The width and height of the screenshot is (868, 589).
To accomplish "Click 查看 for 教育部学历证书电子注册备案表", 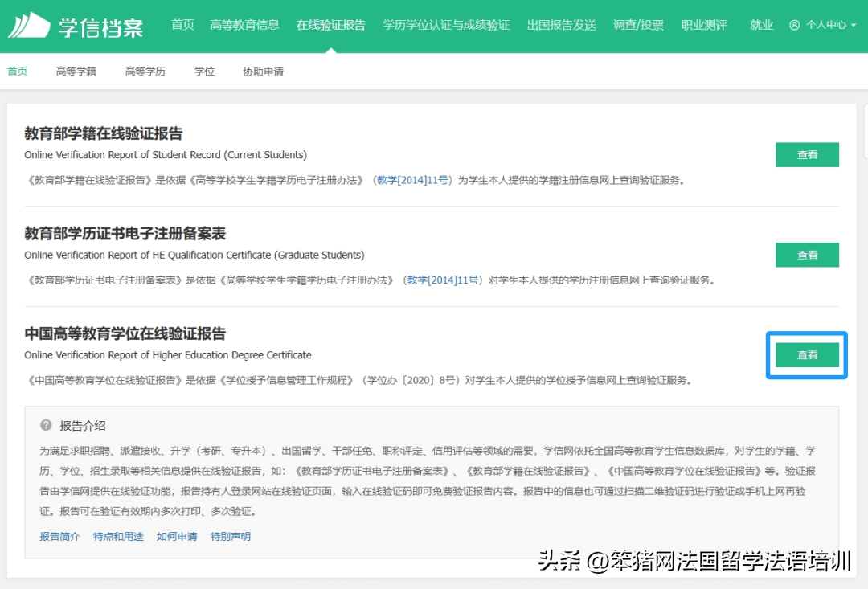I will pyautogui.click(x=807, y=255).
